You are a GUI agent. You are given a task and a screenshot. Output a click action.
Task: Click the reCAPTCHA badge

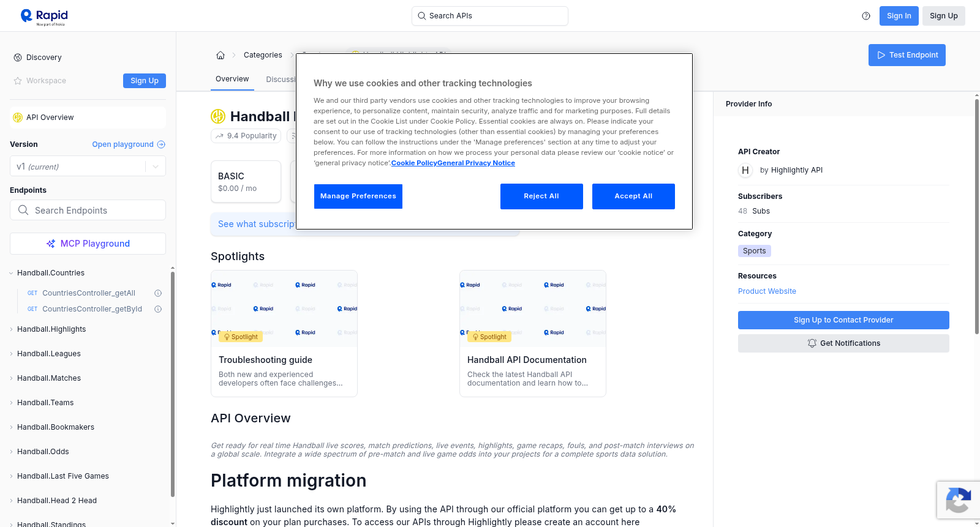958,500
